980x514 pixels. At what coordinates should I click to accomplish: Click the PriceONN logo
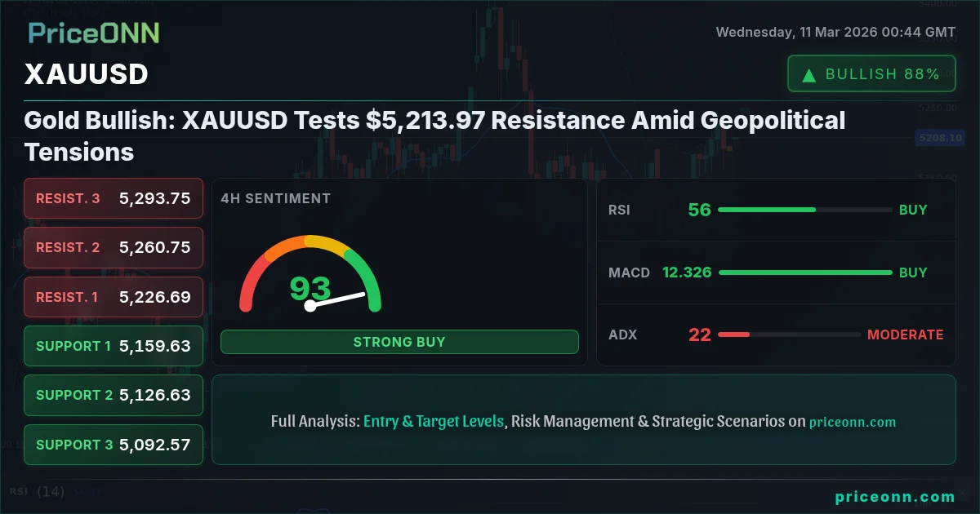pos(94,33)
